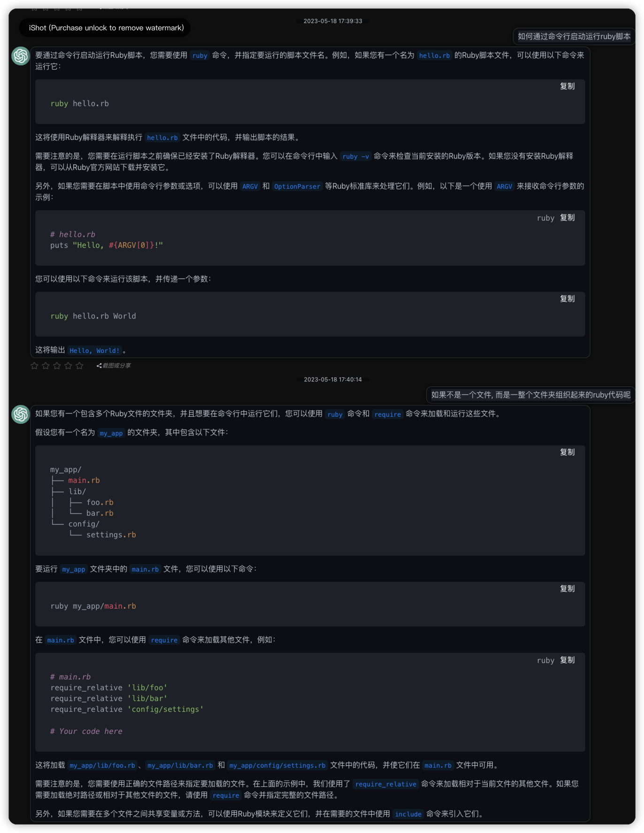Rate the first answer five stars
The height and width of the screenshot is (833, 644).
click(79, 366)
